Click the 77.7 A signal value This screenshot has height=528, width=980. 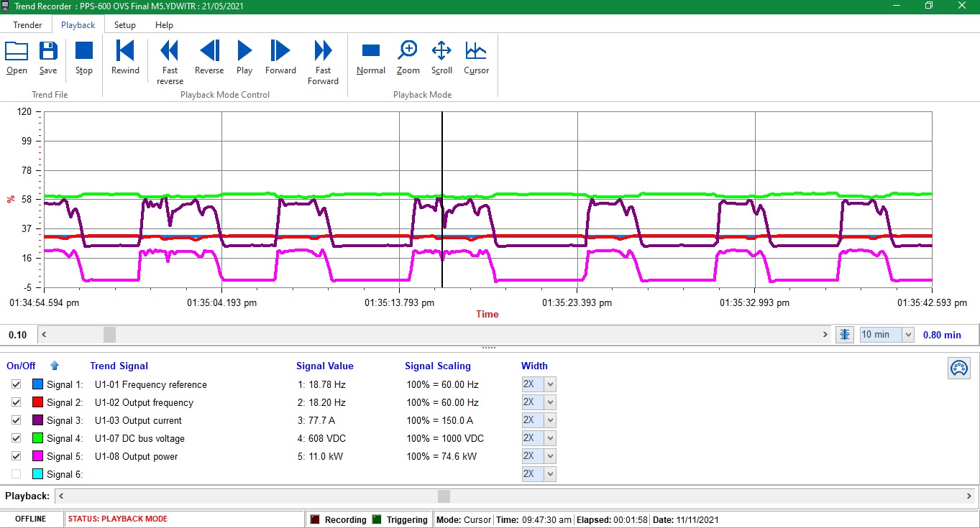[316, 420]
